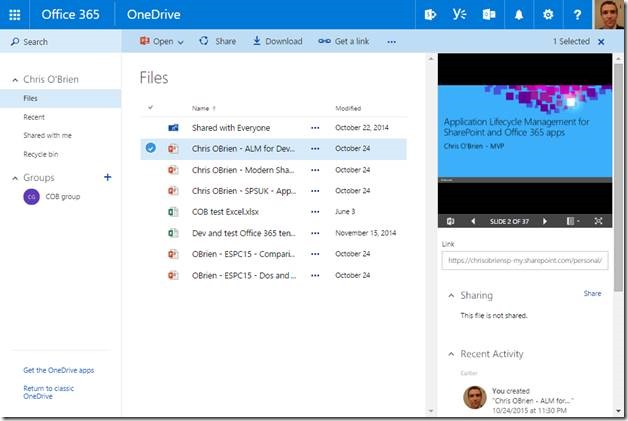The image size is (628, 421).
Task: Click Download in the command bar
Action: (x=278, y=41)
